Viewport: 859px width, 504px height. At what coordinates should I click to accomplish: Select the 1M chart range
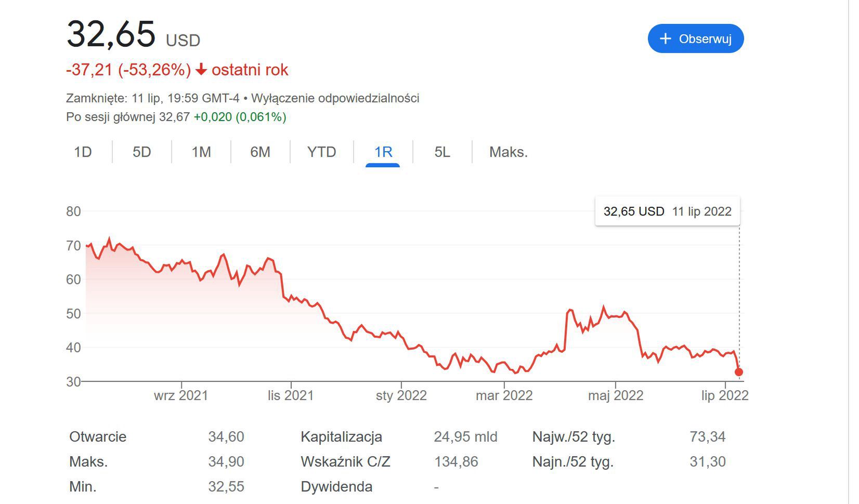[201, 152]
